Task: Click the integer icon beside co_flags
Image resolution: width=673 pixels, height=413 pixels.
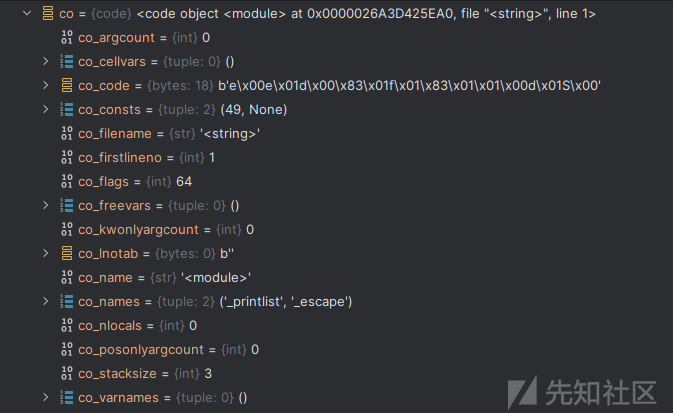Action: point(67,182)
